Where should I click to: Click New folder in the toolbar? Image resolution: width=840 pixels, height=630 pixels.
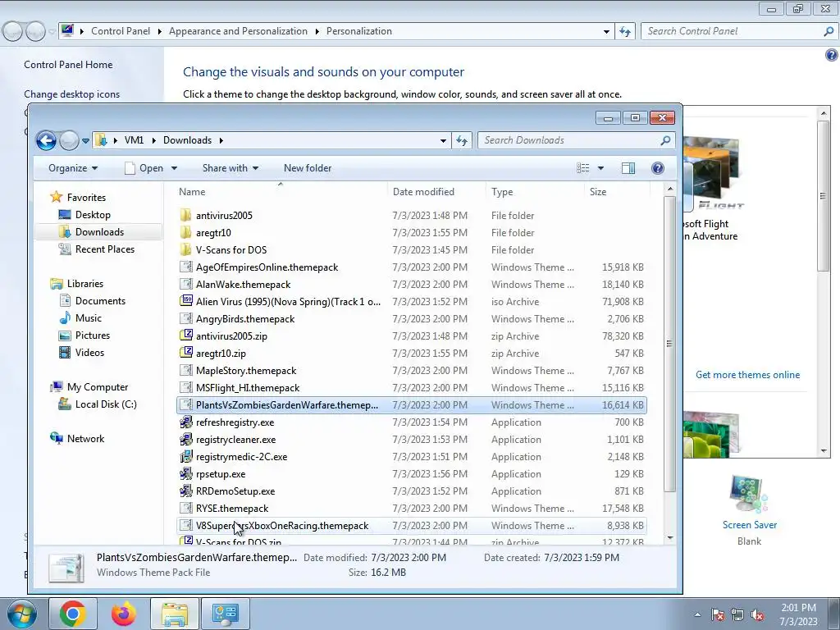click(308, 168)
